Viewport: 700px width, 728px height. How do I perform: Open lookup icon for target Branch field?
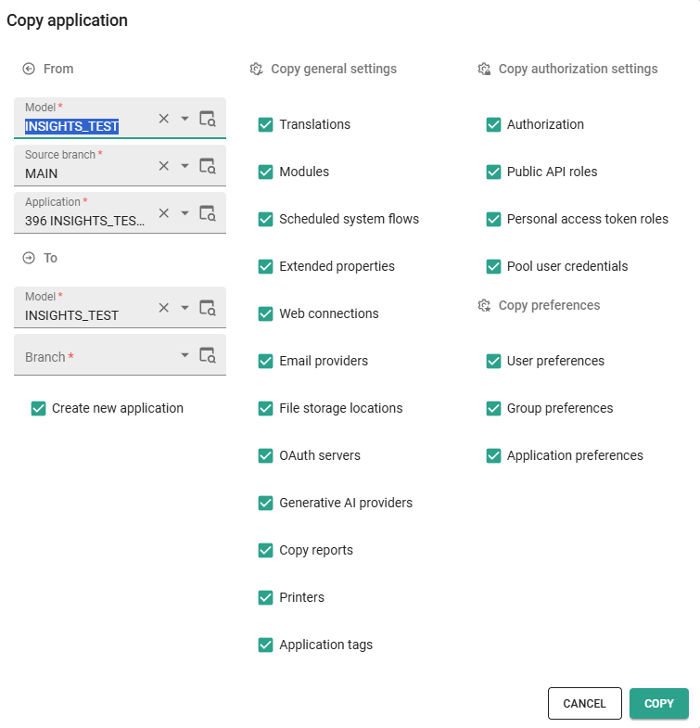[x=208, y=355]
